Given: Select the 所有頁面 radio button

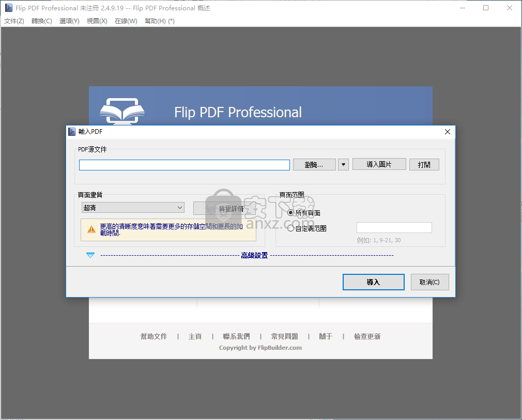Looking at the screenshot, I should (290, 212).
